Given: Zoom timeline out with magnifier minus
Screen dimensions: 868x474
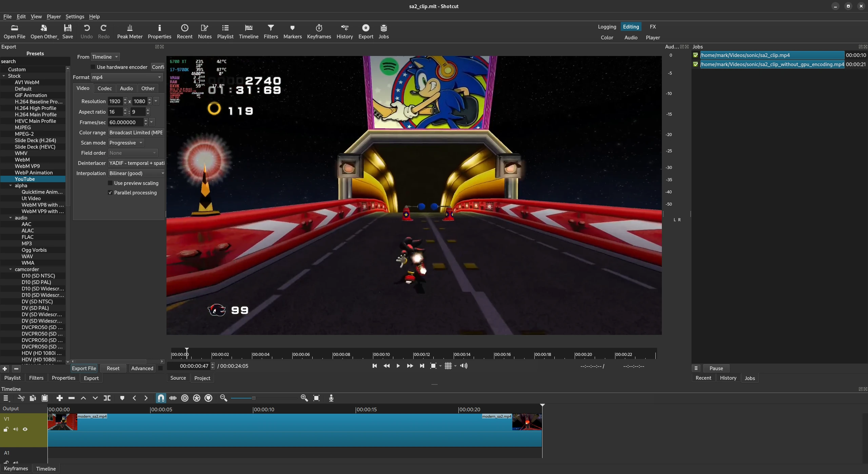Looking at the screenshot, I should click(223, 398).
